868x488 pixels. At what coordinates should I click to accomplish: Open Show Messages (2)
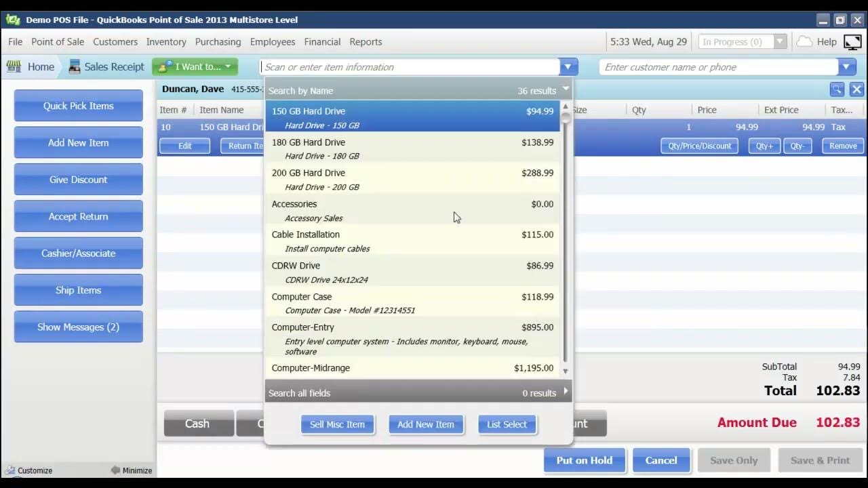[79, 327]
